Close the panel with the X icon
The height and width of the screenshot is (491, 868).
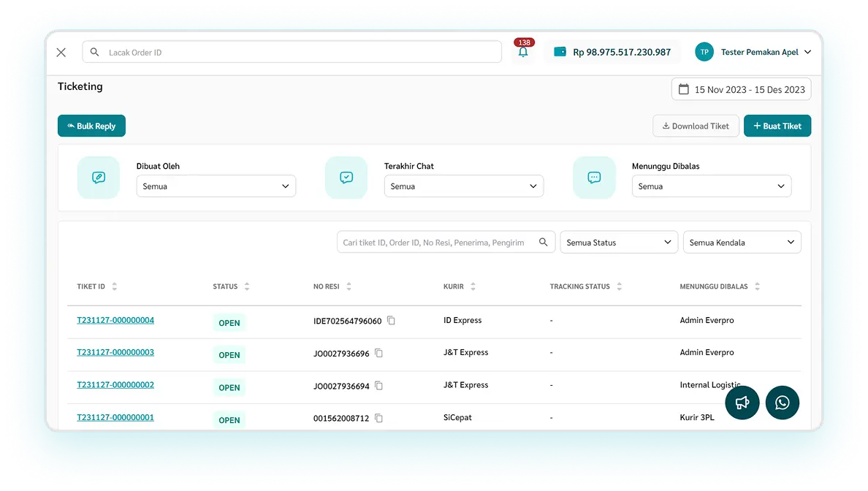tap(61, 53)
